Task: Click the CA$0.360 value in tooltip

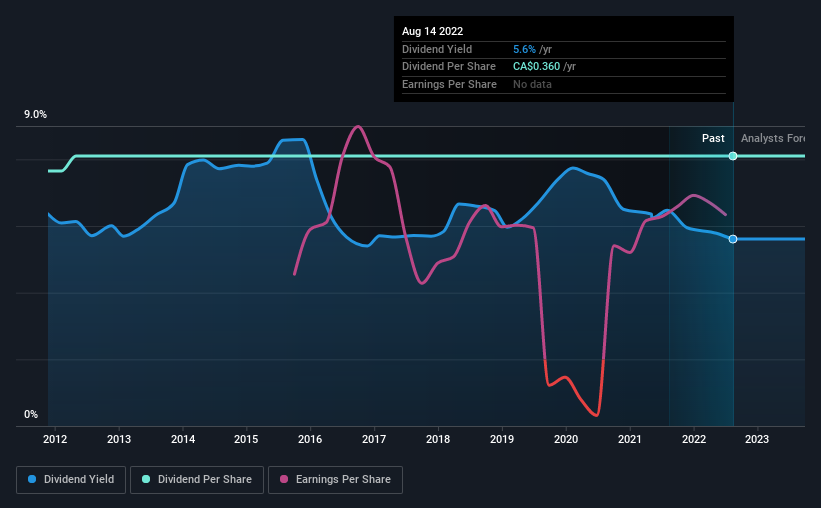Action: [536, 67]
